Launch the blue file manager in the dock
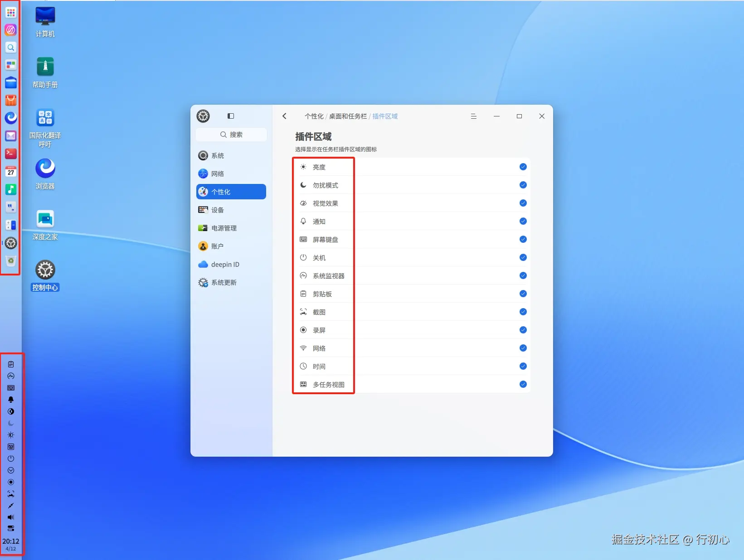744x560 pixels. click(x=11, y=83)
